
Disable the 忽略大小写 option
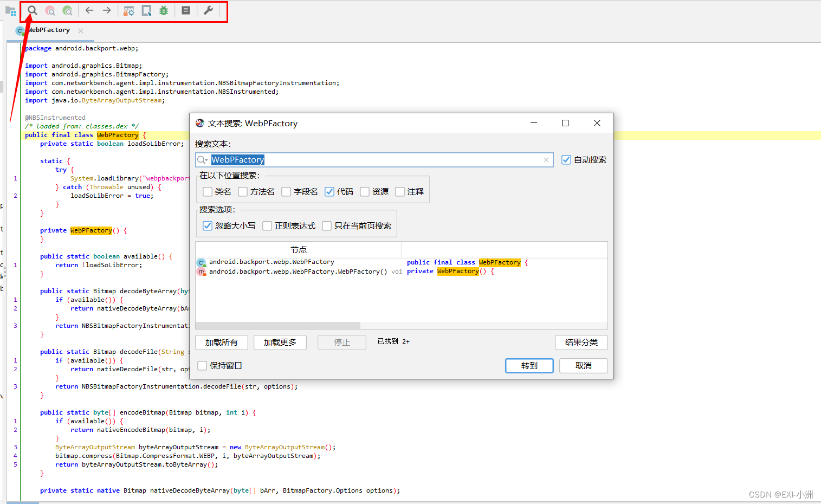click(208, 226)
